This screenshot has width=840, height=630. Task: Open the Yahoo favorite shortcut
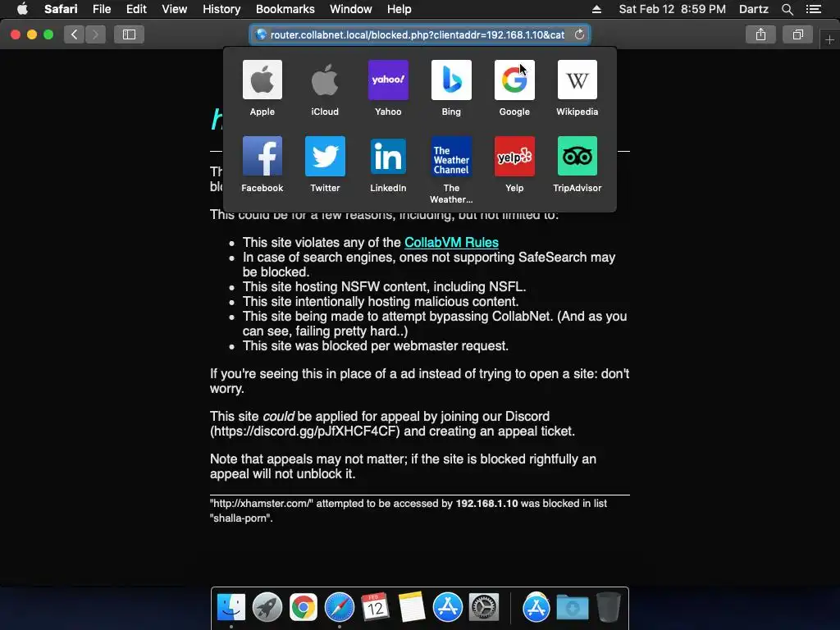[x=388, y=80]
